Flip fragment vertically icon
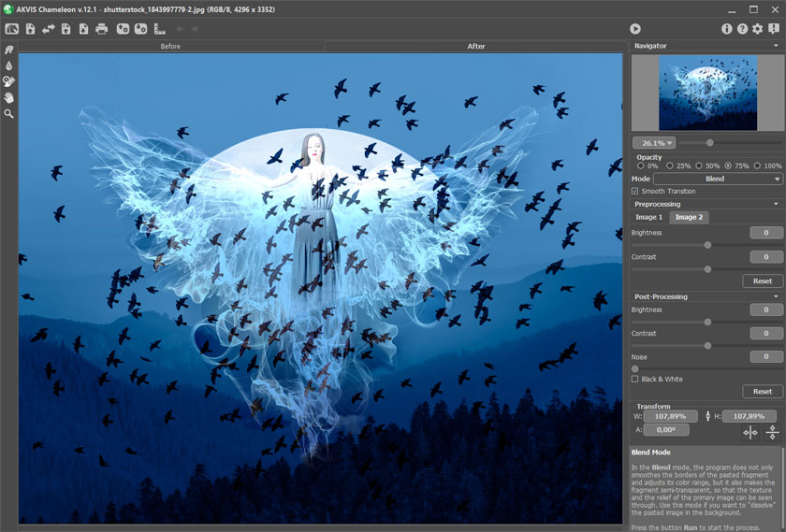Screen dimensions: 786x532 pos(773,432)
